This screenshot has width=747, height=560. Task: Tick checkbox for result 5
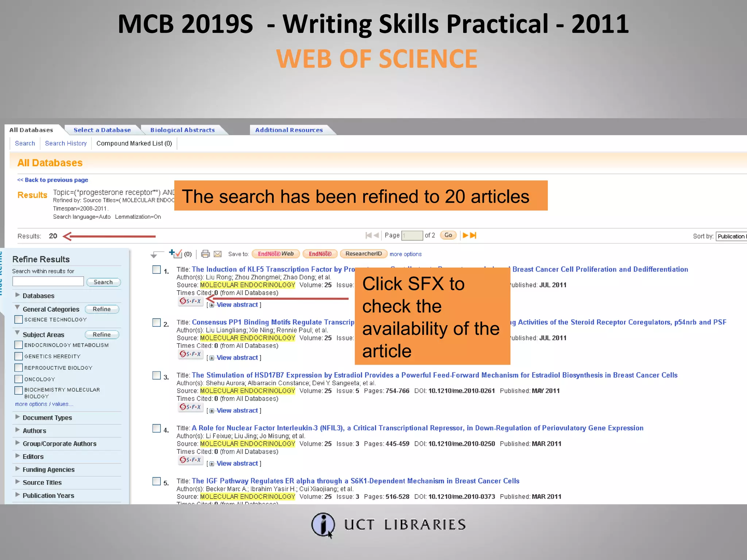tap(156, 481)
